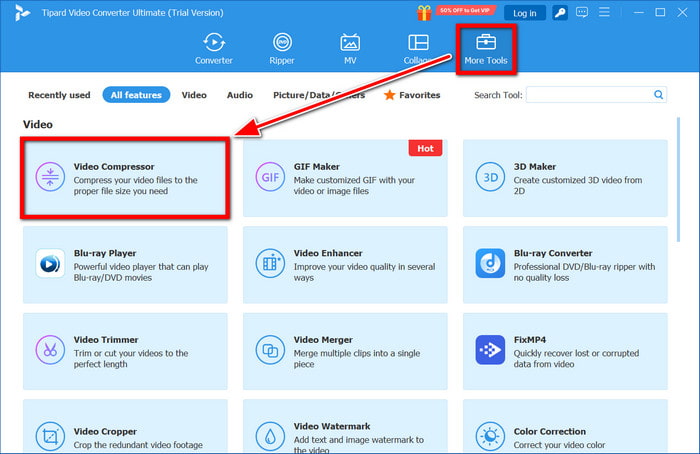The width and height of the screenshot is (700, 454).
Task: Open Video Cropper title text
Action: (x=105, y=432)
